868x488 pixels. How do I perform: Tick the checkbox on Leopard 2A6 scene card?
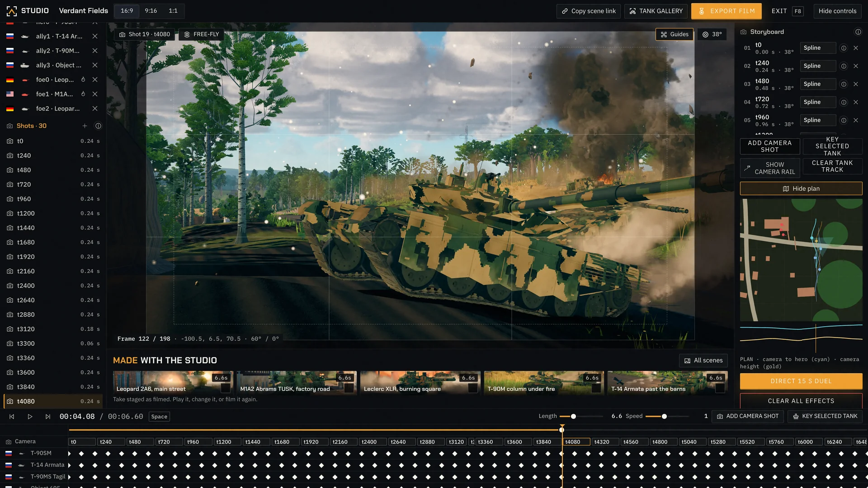[x=225, y=388]
